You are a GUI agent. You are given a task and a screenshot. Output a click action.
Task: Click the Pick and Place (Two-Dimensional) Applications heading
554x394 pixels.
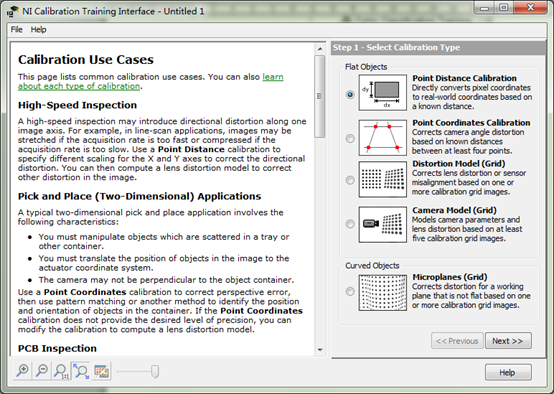tap(140, 196)
